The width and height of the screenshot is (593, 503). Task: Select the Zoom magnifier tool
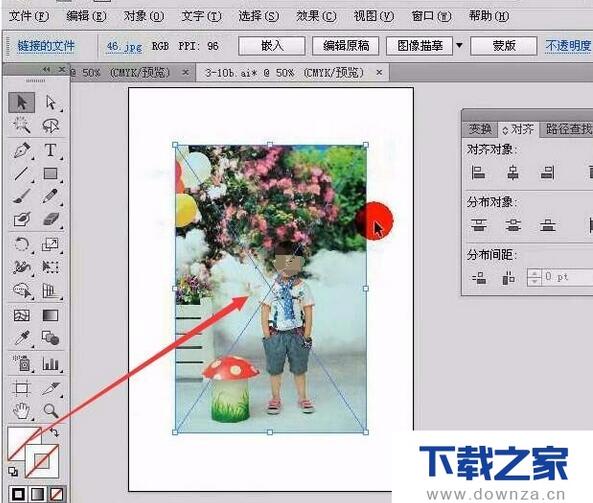(51, 411)
